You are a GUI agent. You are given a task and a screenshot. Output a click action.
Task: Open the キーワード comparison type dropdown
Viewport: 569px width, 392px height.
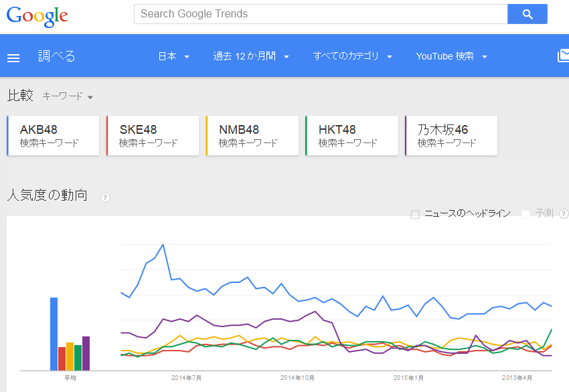click(68, 96)
